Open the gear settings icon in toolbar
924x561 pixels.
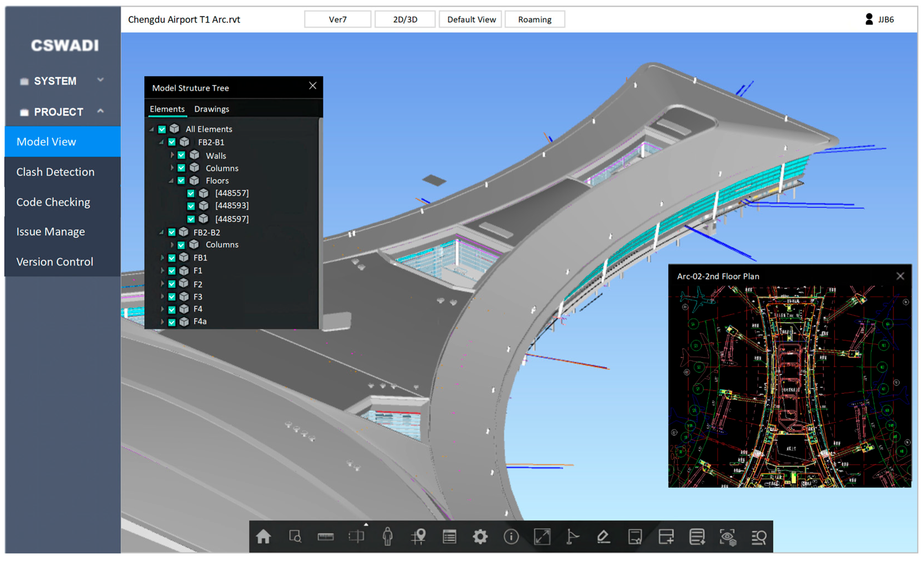pyautogui.click(x=480, y=537)
